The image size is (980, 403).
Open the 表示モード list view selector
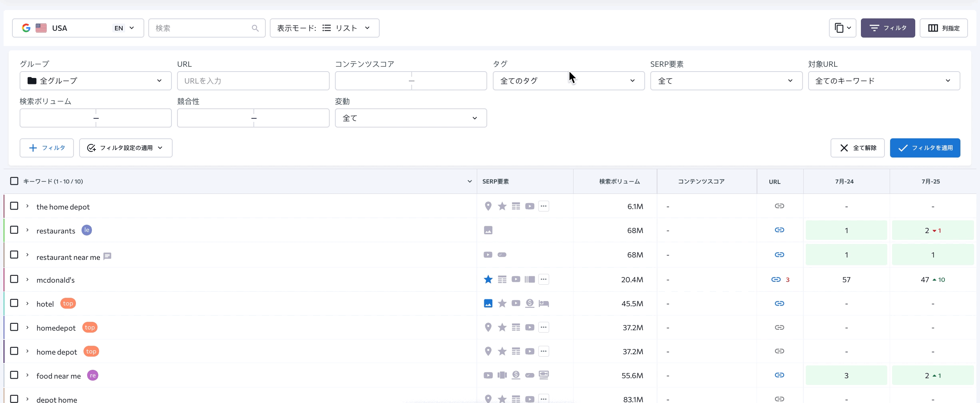(324, 28)
